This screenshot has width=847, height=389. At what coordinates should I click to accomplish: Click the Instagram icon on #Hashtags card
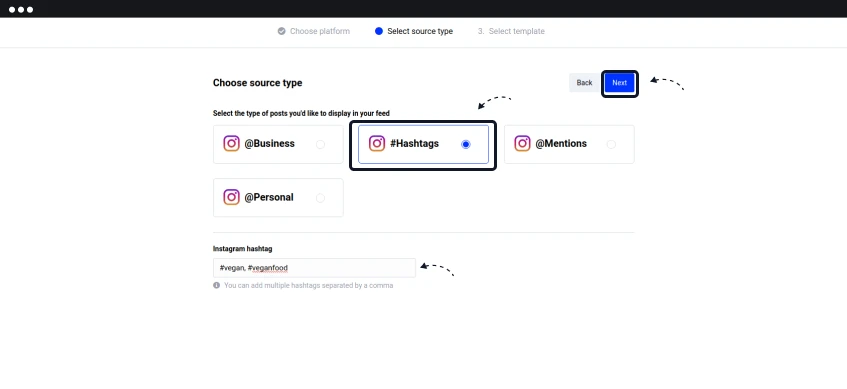point(377,144)
